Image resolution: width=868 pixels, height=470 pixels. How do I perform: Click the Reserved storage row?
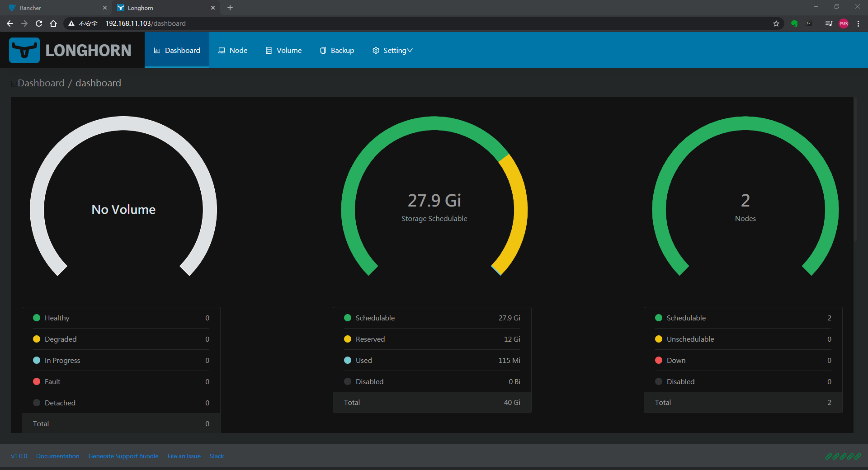[432, 339]
